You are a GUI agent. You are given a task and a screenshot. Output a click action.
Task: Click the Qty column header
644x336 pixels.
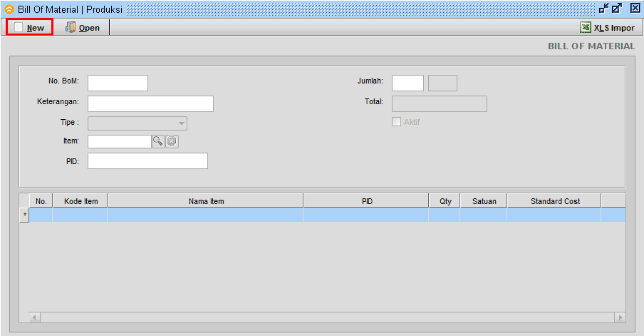(445, 201)
